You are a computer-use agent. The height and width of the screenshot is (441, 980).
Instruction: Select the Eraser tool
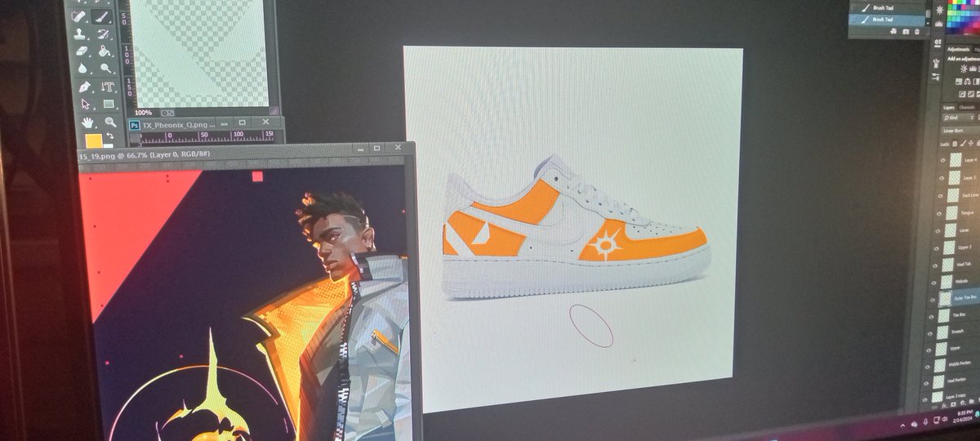coord(81,51)
